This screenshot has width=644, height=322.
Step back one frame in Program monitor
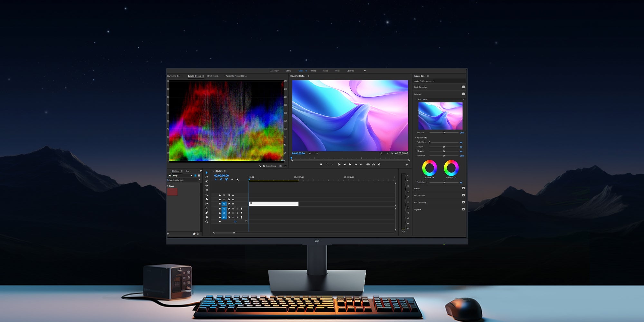[345, 165]
